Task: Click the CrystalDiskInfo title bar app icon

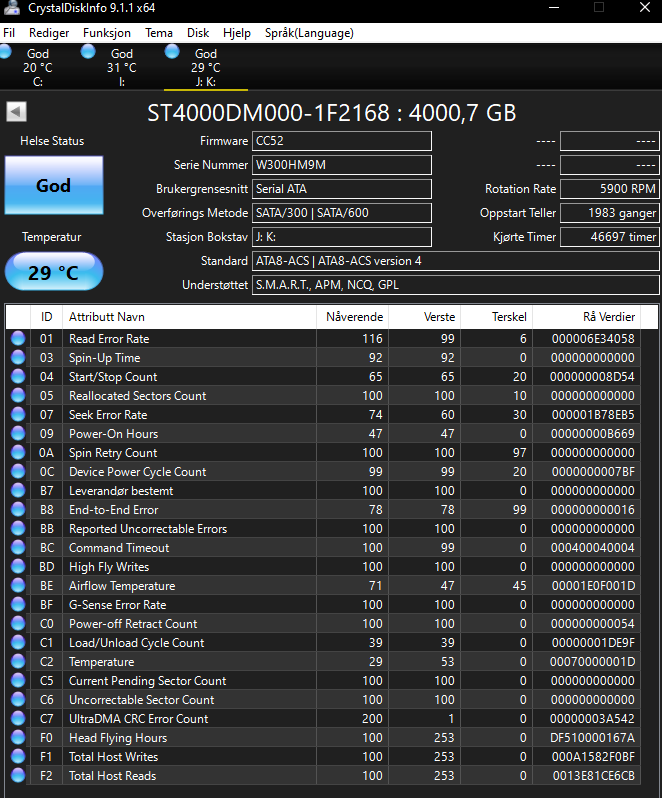Action: (x=11, y=7)
